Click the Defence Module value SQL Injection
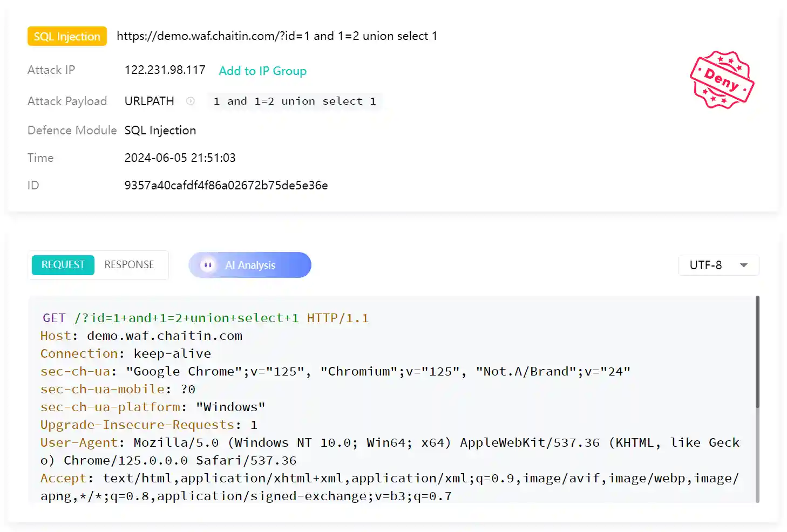The width and height of the screenshot is (787, 532). 160,130
